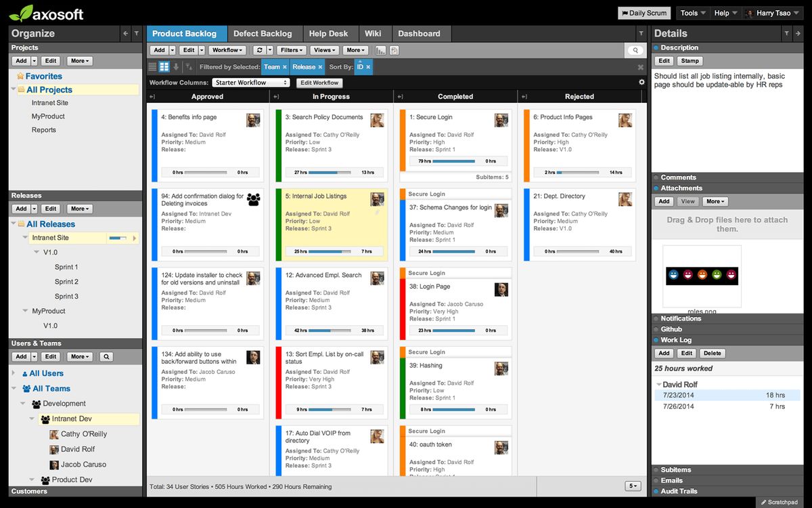Image resolution: width=812 pixels, height=508 pixels.
Task: Switch to the Defect Backlog tab
Action: [x=264, y=33]
